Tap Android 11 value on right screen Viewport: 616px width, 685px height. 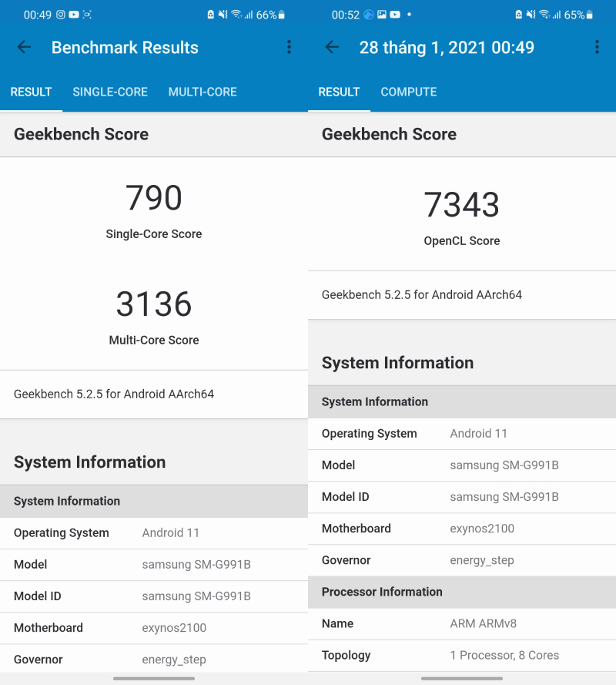click(478, 433)
